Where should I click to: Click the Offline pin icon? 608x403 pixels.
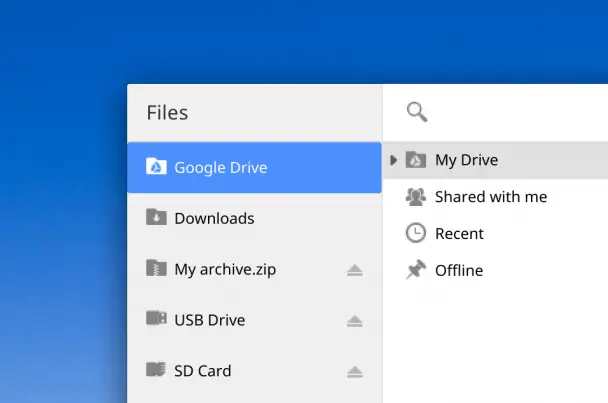416,270
